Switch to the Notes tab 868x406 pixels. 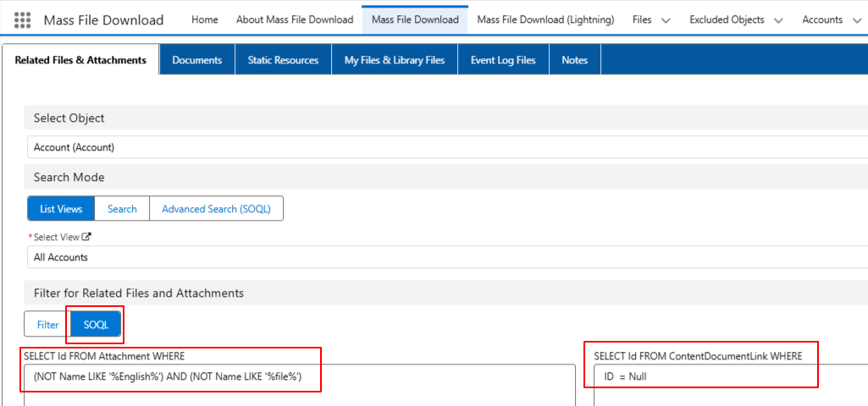[x=575, y=60]
